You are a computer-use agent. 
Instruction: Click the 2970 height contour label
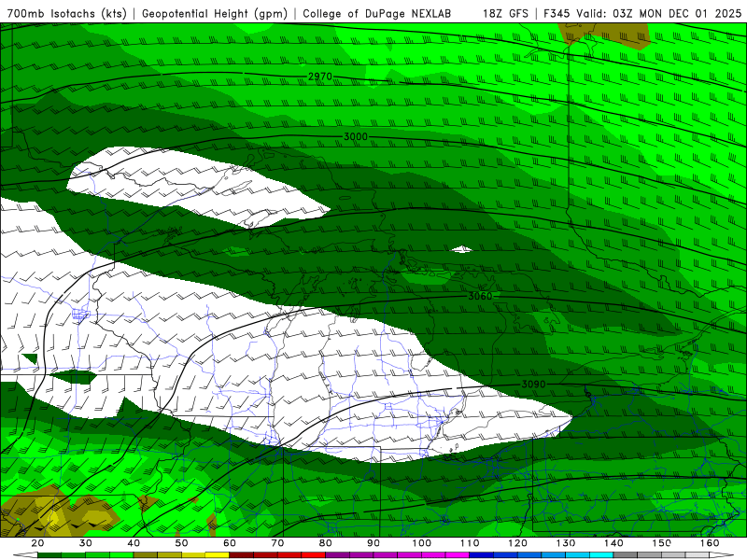(x=319, y=77)
